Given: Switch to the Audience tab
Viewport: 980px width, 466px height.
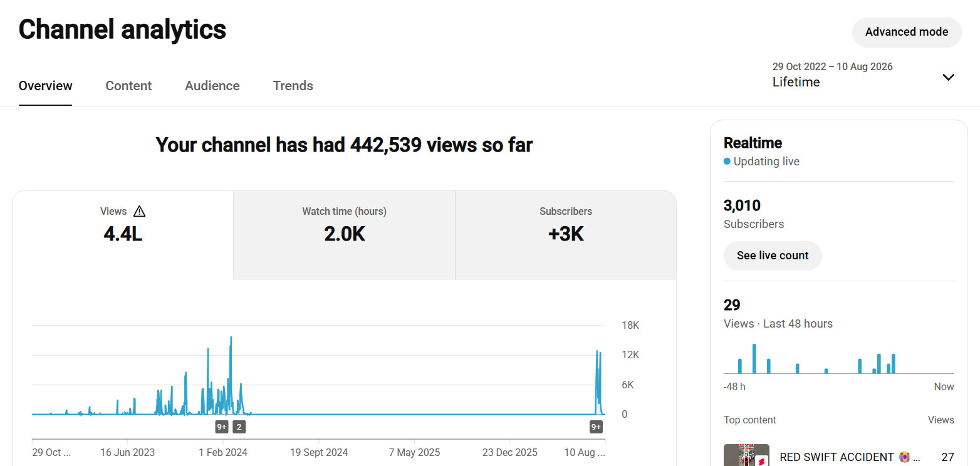Looking at the screenshot, I should [x=212, y=86].
